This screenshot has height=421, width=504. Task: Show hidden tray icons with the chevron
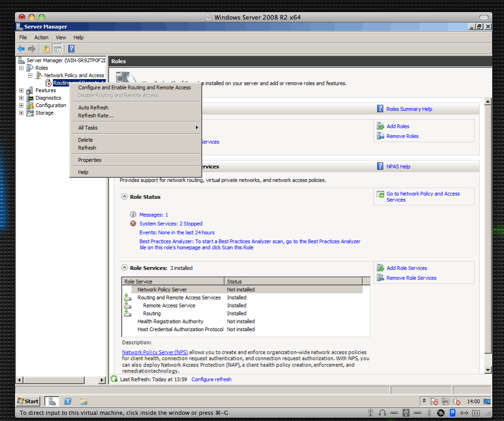click(425, 401)
